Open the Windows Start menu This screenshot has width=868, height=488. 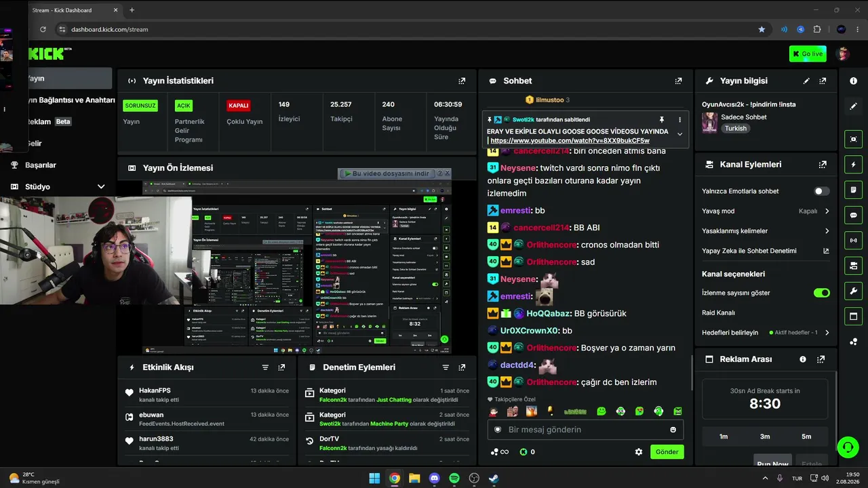(374, 479)
